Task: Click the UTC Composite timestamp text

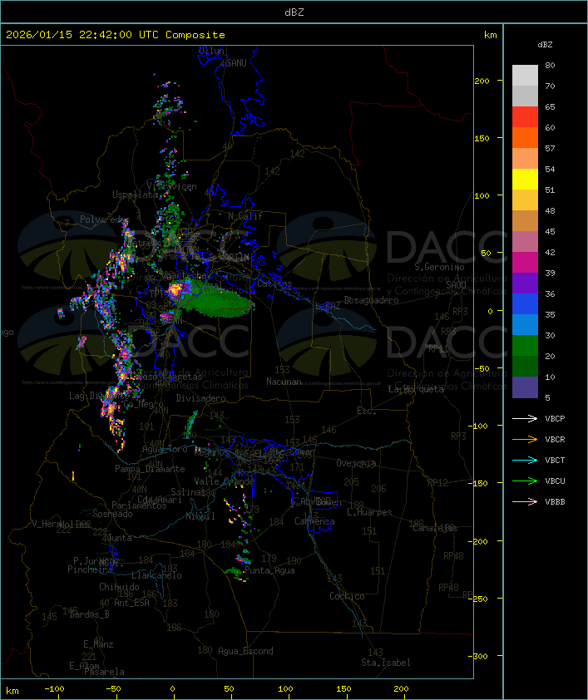Action: click(x=115, y=35)
